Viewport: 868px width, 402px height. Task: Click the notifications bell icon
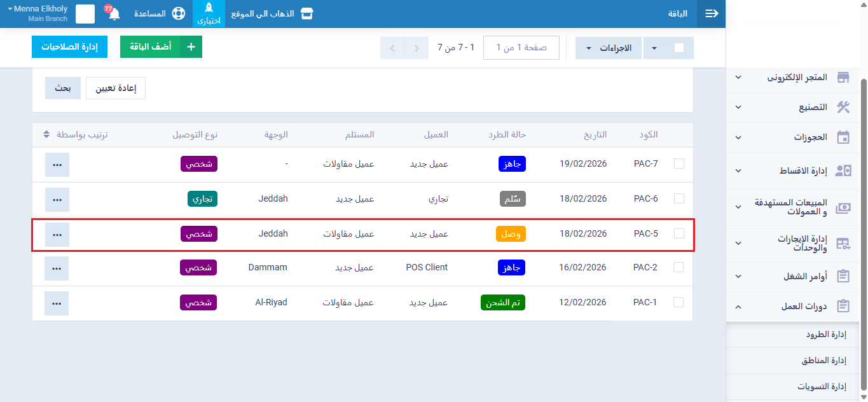[114, 14]
